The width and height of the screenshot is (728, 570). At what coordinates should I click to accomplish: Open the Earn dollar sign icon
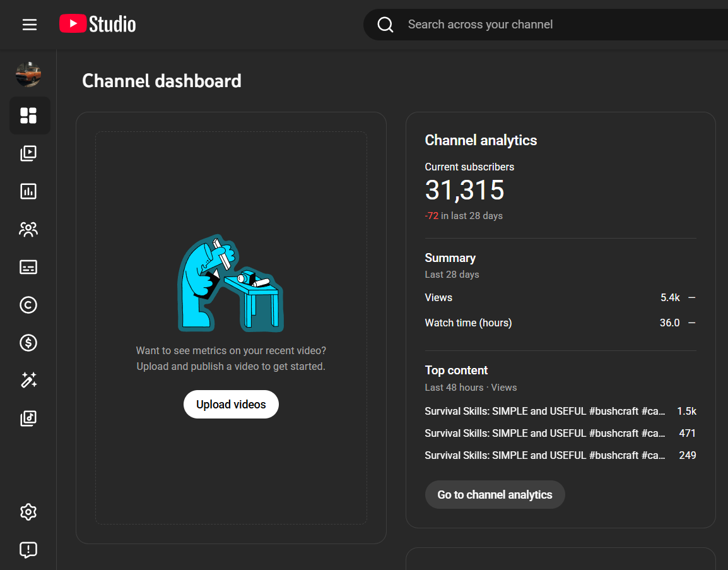(29, 343)
